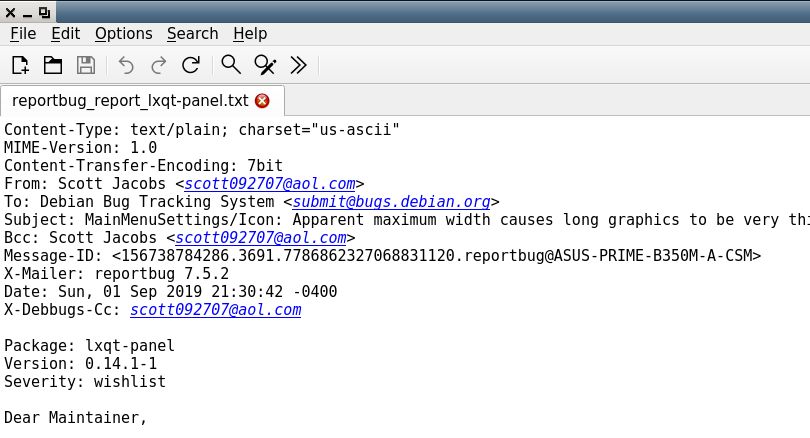This screenshot has width=810, height=438.
Task: Close the reportbug_report_lxqt-panel.txt tab
Action: [x=262, y=101]
